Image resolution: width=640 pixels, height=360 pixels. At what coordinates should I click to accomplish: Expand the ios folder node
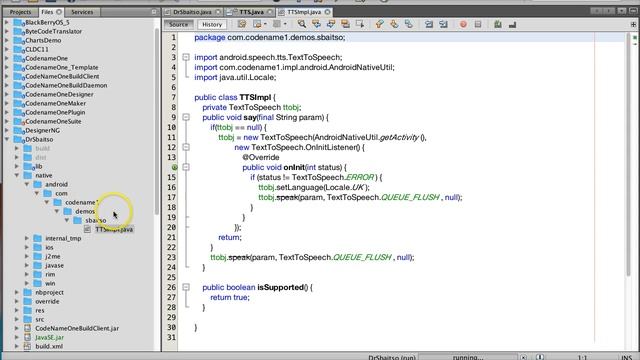coord(27,247)
